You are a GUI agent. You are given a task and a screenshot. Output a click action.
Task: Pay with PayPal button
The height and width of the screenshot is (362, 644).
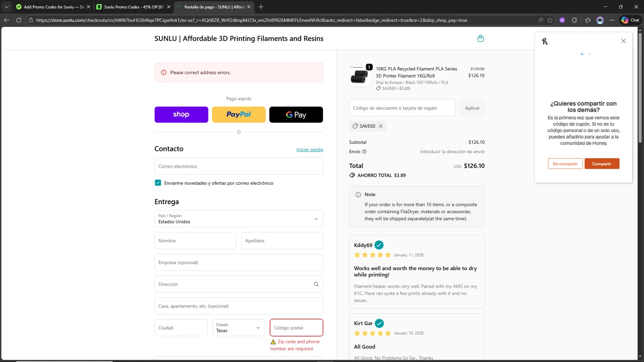(239, 115)
